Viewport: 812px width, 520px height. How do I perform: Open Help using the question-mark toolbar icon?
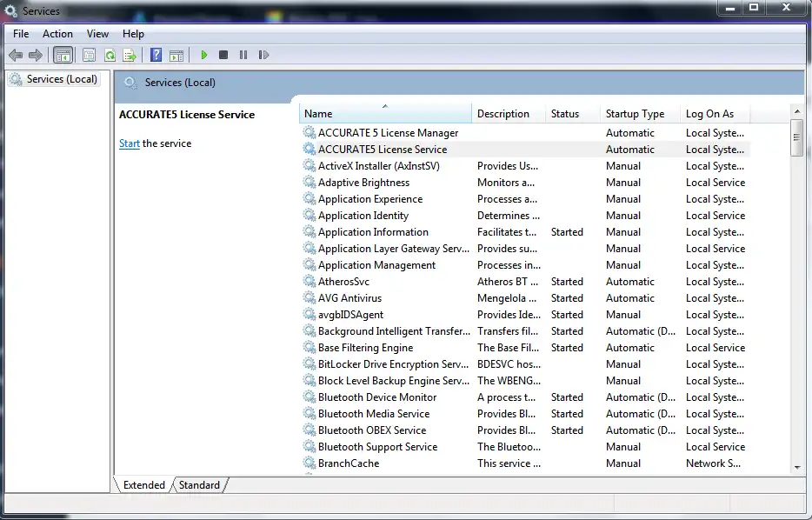[156, 55]
